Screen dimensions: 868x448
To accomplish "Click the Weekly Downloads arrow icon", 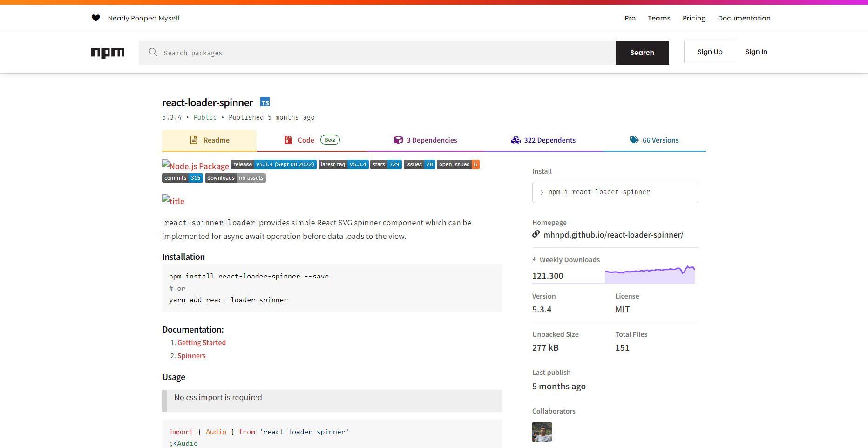I will coord(534,260).
